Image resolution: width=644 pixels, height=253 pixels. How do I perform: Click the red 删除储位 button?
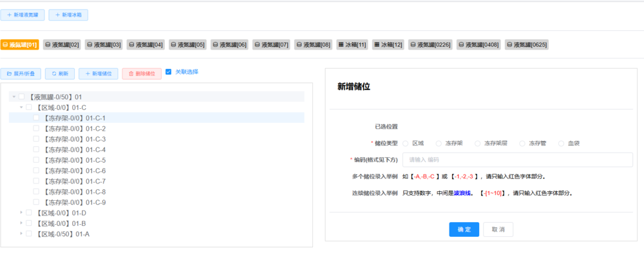142,74
